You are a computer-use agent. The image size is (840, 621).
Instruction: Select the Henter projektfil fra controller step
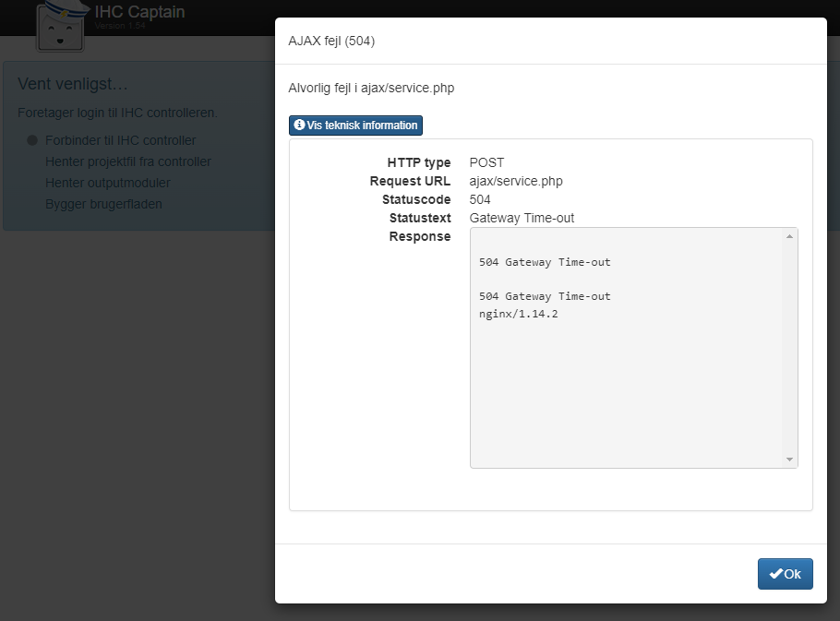coord(128,161)
